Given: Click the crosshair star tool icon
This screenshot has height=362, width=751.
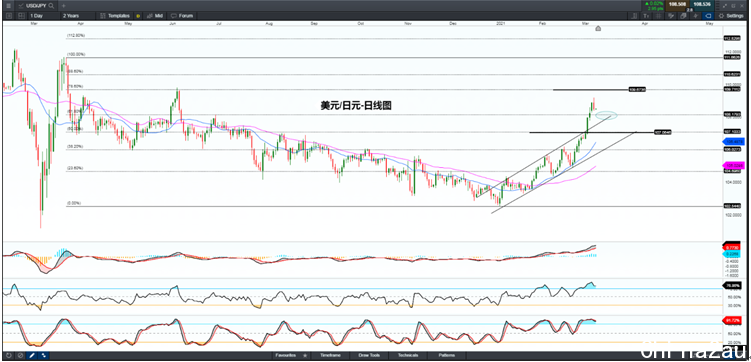Looking at the screenshot, I should pyautogui.click(x=695, y=16).
